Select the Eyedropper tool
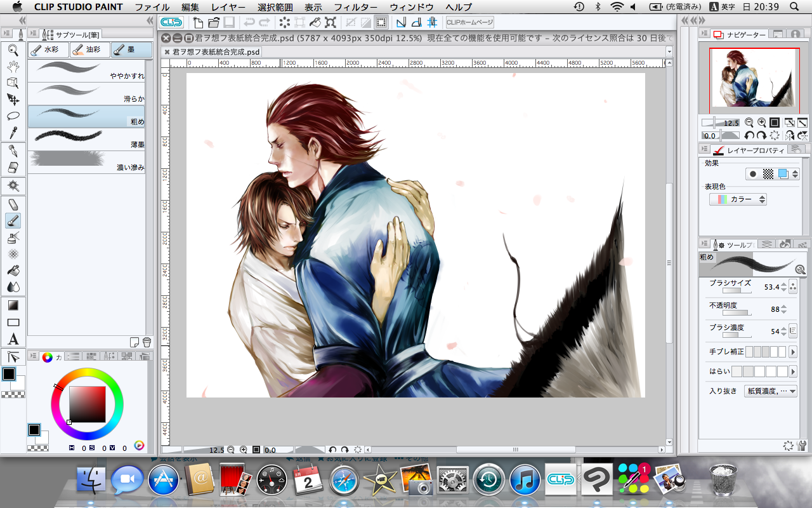 pyautogui.click(x=13, y=132)
